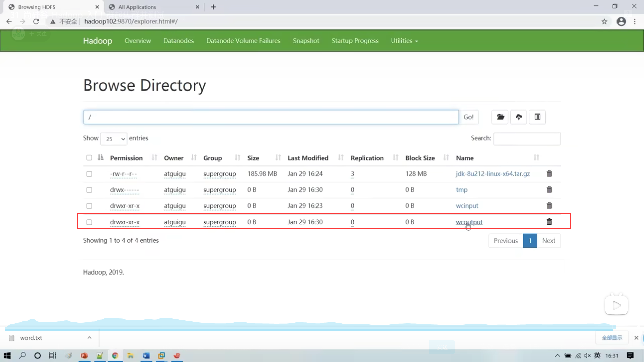The width and height of the screenshot is (644, 362).
Task: Open Chrome's three-dot menu
Action: (x=635, y=22)
